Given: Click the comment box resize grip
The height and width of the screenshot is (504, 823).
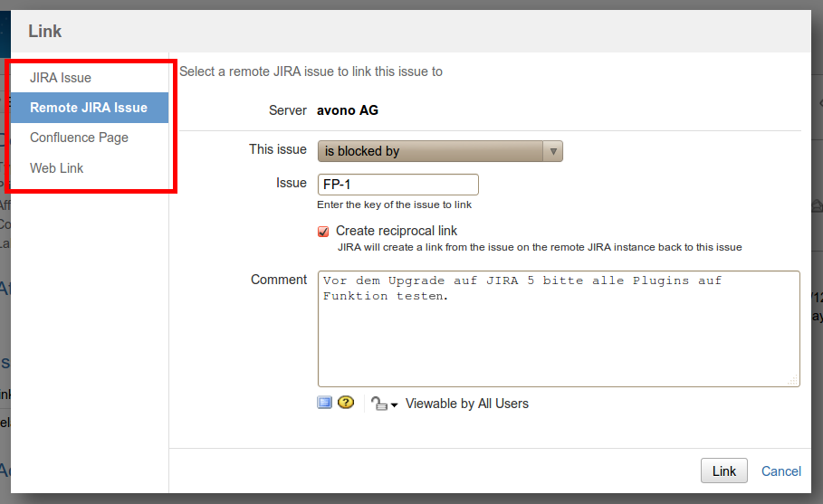Looking at the screenshot, I should point(794,381).
